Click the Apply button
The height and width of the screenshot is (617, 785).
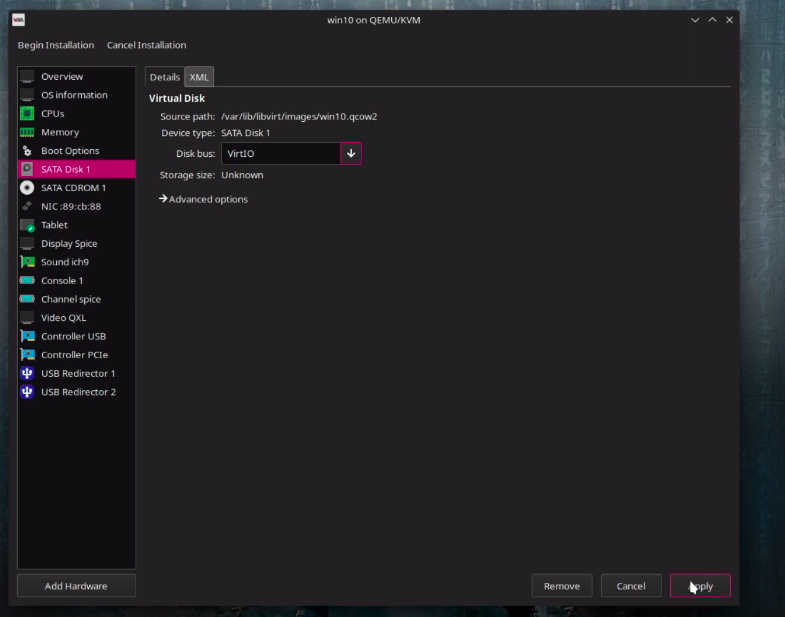click(x=700, y=585)
